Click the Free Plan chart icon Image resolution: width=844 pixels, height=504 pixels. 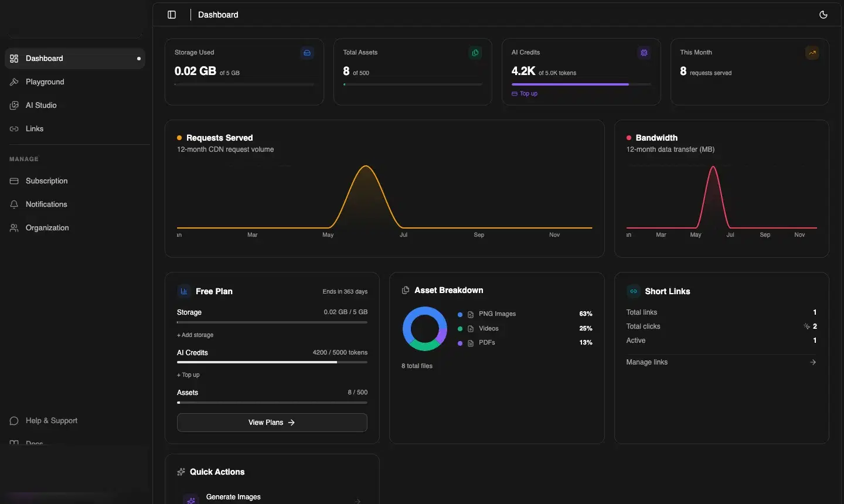pos(184,291)
